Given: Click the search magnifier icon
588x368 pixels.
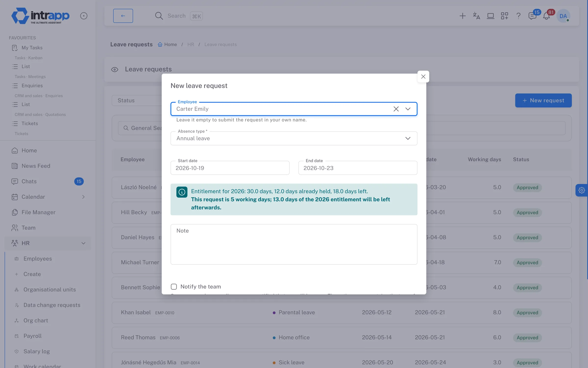Looking at the screenshot, I should click(159, 16).
